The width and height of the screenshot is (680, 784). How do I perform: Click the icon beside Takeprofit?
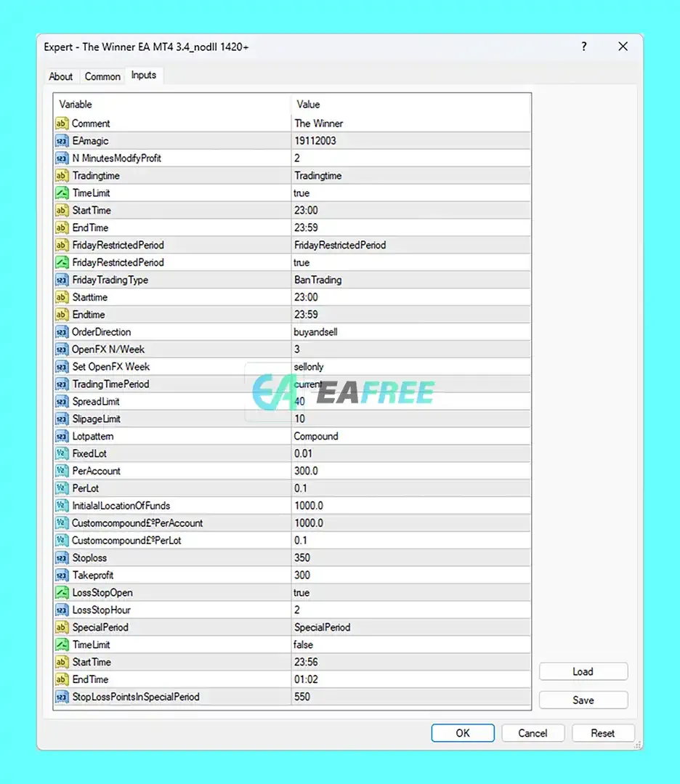pyautogui.click(x=62, y=575)
